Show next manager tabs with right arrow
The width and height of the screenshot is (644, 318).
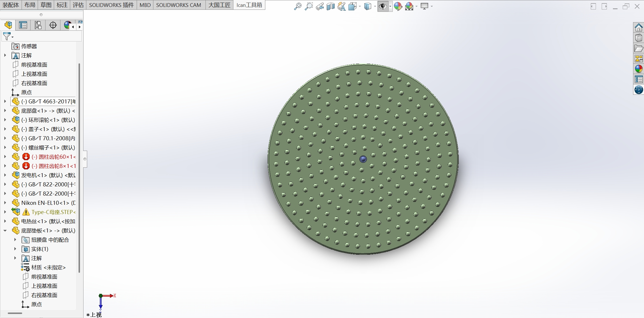(80, 27)
